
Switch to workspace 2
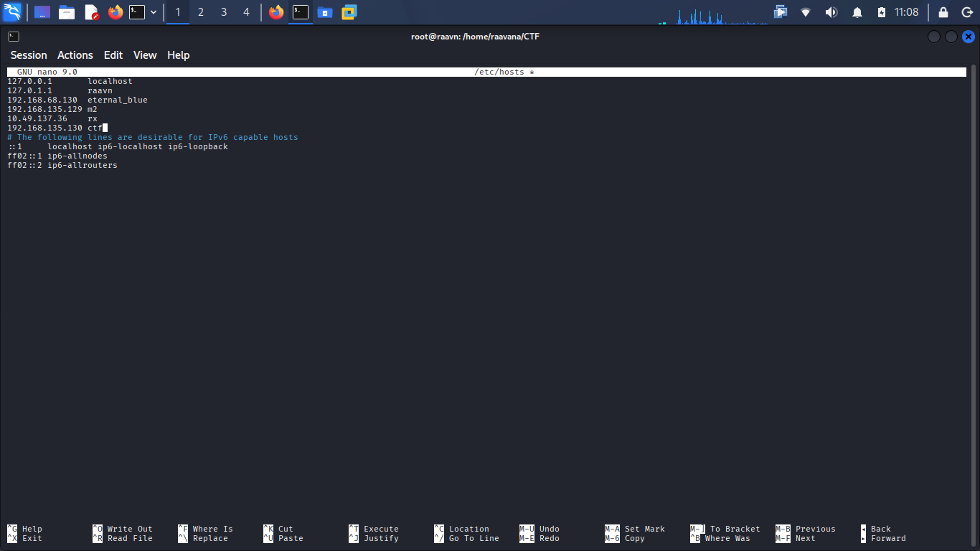pos(201,12)
